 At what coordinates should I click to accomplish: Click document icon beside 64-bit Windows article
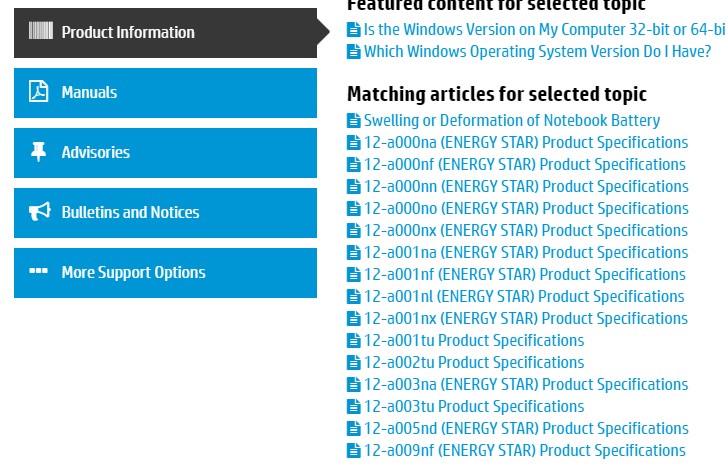(x=354, y=30)
